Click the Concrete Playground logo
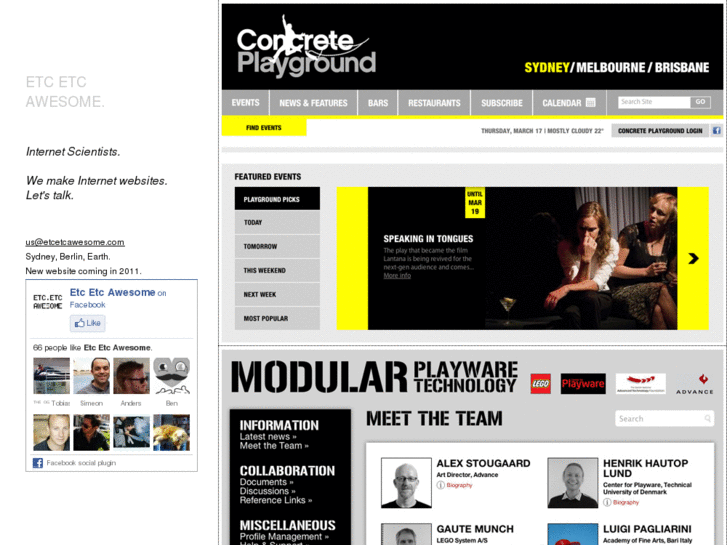727x545 pixels. click(x=306, y=46)
